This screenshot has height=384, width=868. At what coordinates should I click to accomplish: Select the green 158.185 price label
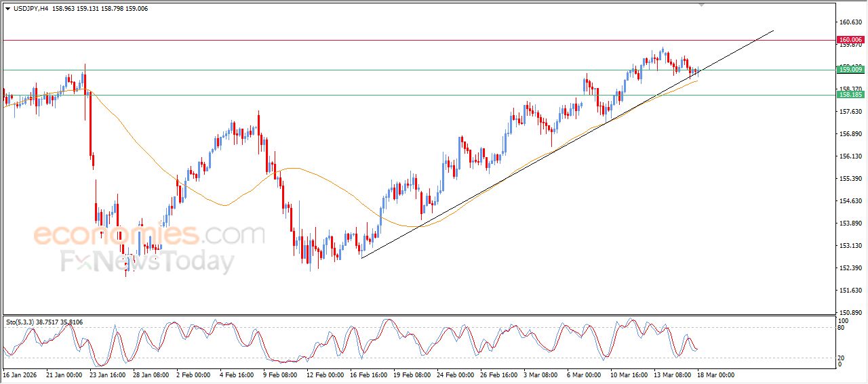(x=850, y=95)
